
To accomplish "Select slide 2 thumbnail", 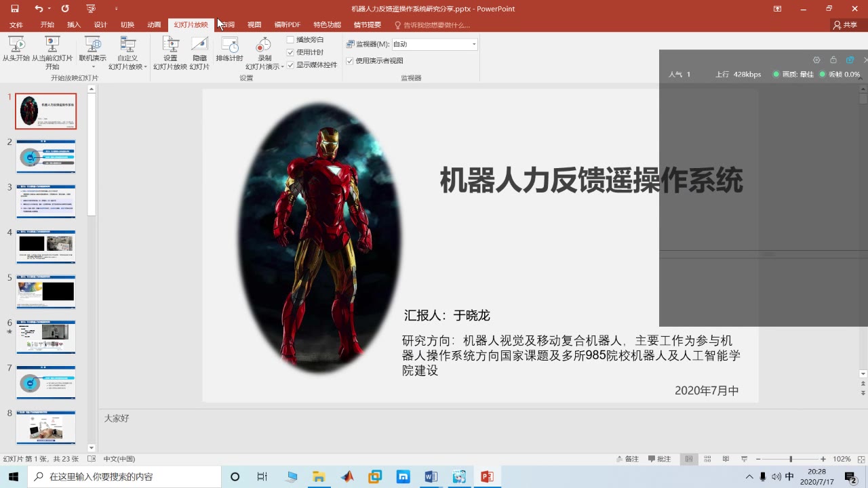I will 46,157.
